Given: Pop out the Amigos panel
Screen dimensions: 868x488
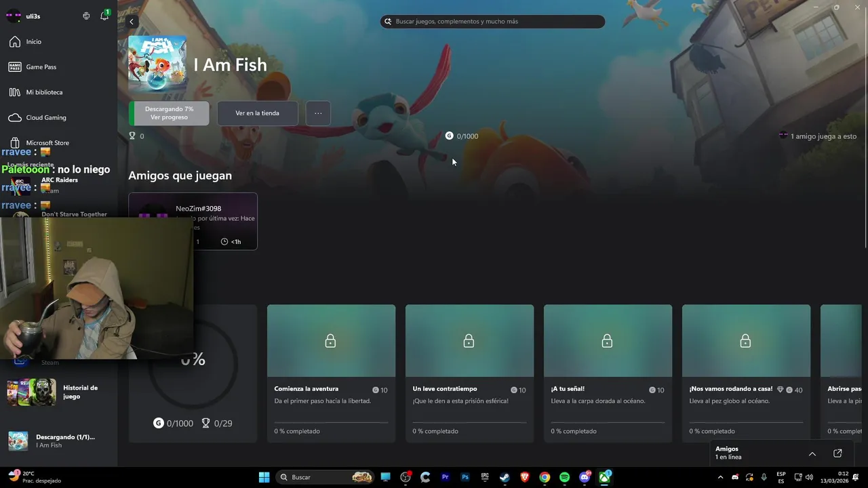Looking at the screenshot, I should (837, 453).
